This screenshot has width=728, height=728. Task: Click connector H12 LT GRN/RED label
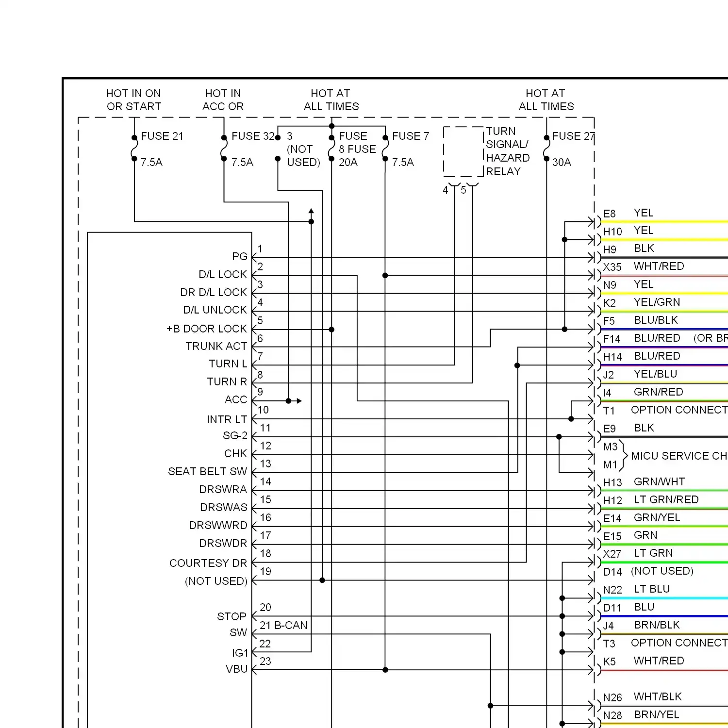coord(651,500)
